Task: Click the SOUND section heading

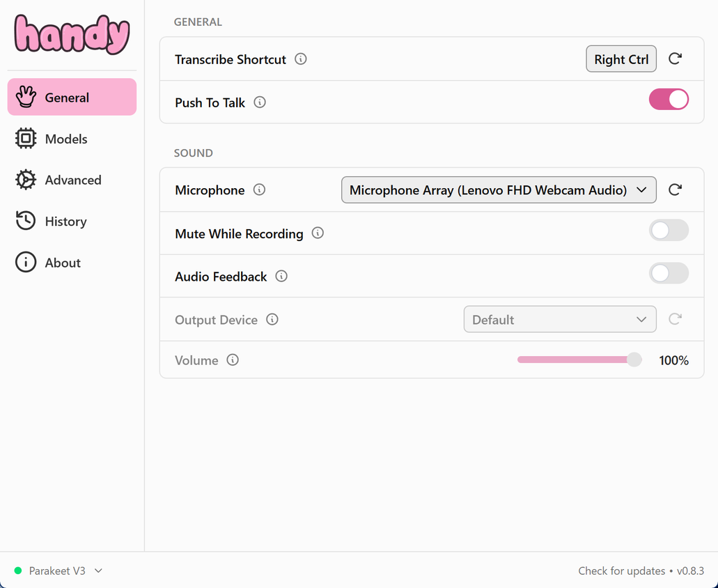Action: [x=193, y=153]
